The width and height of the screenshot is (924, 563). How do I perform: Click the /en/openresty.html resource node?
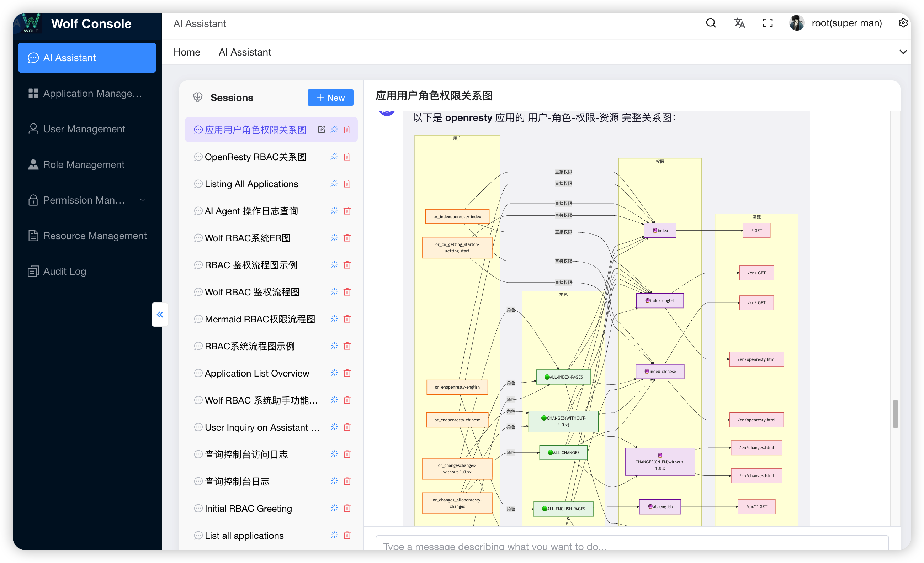[756, 359]
